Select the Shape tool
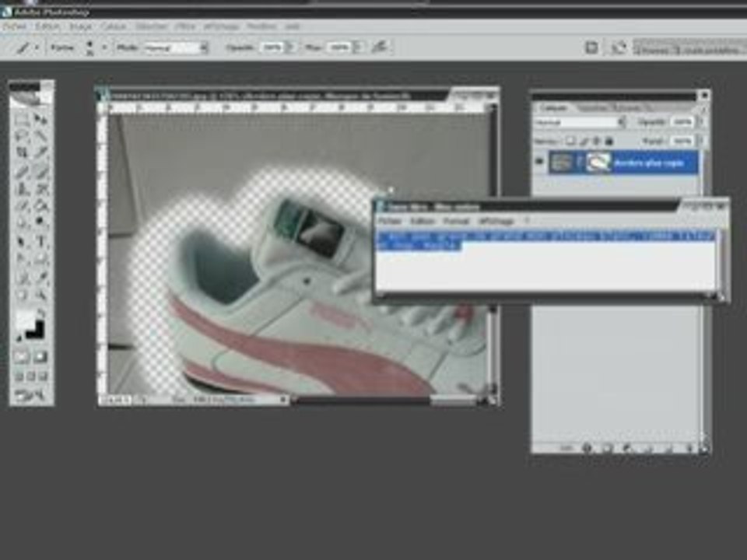This screenshot has height=560, width=747. (x=41, y=259)
